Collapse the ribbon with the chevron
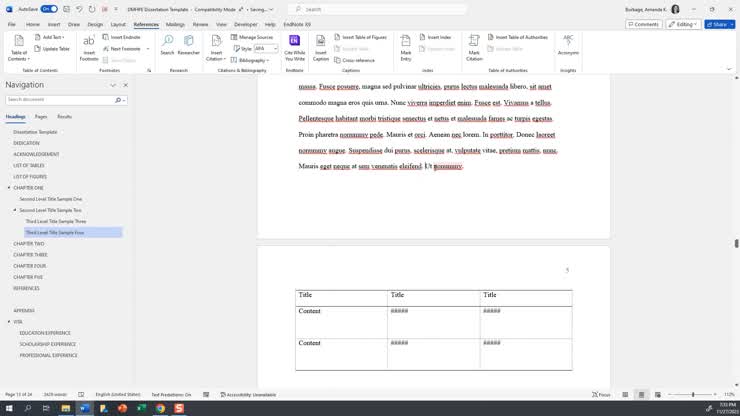This screenshot has height=416, width=740. coord(729,69)
